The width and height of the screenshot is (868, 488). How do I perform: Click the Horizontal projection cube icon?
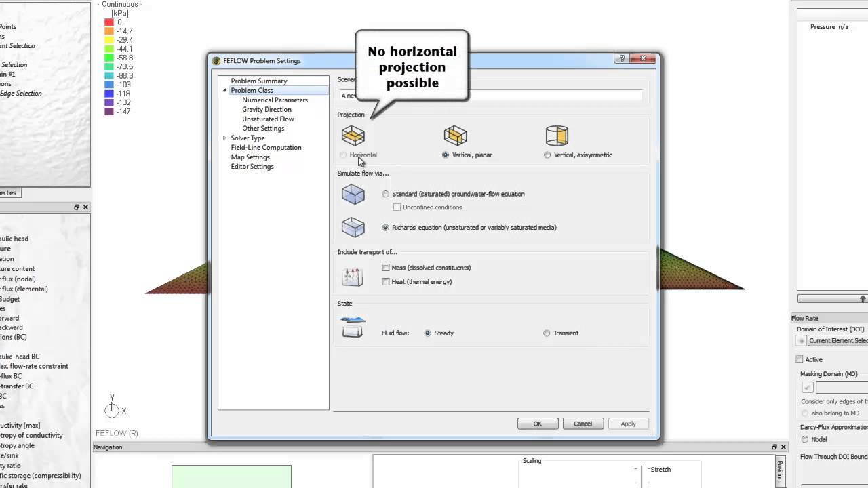point(353,136)
